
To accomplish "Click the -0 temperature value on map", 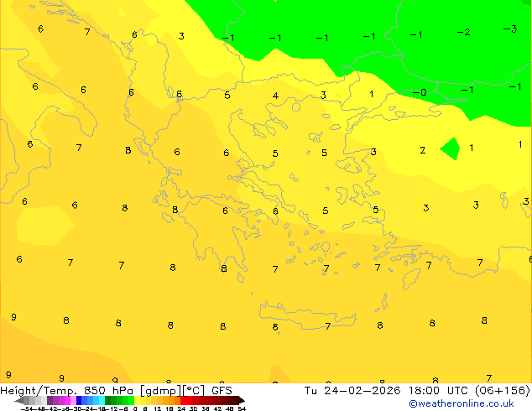I will (x=420, y=92).
